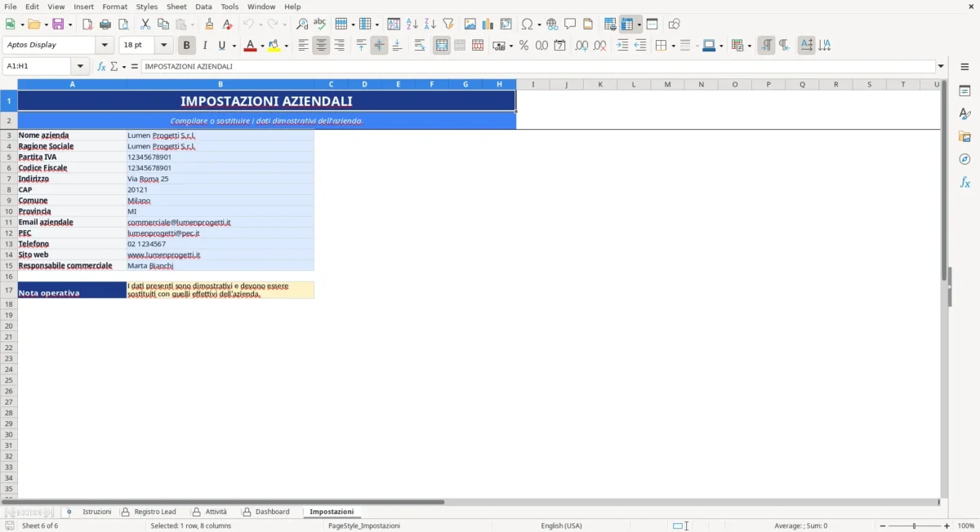The height and width of the screenshot is (532, 980).
Task: Copy the selected cells
Action: [x=163, y=24]
